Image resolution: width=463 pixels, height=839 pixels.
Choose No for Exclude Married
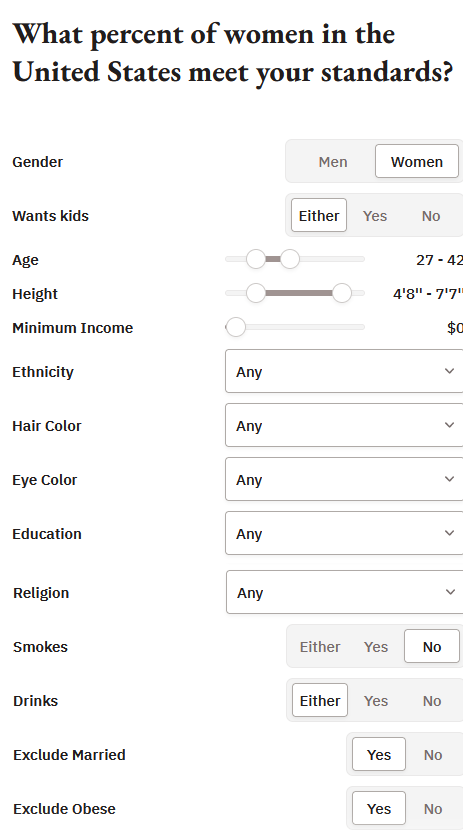point(432,755)
